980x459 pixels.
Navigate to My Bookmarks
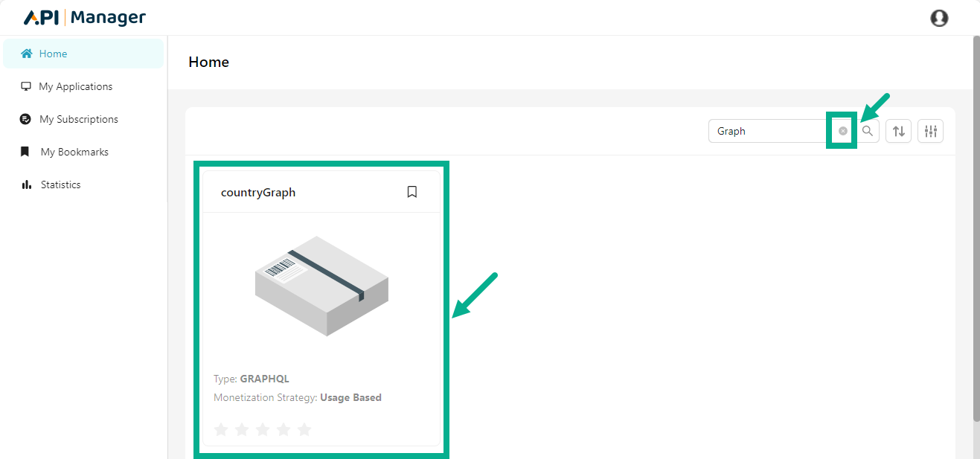74,152
